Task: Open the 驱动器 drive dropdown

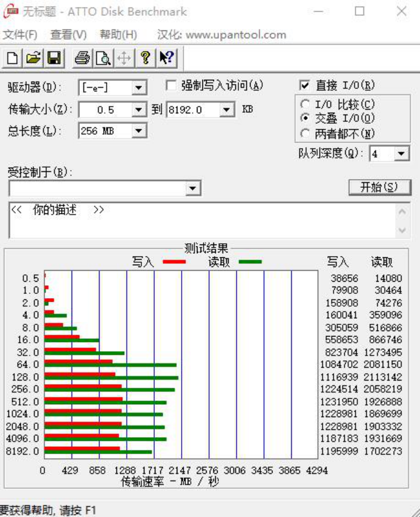Action: point(139,88)
